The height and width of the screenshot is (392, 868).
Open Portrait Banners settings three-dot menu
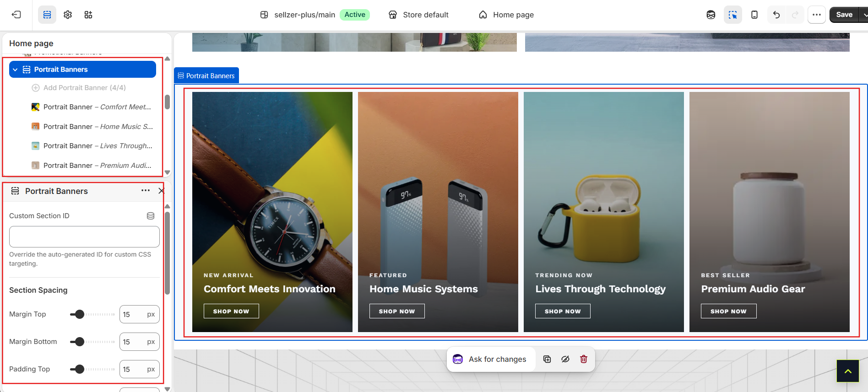[x=146, y=191]
